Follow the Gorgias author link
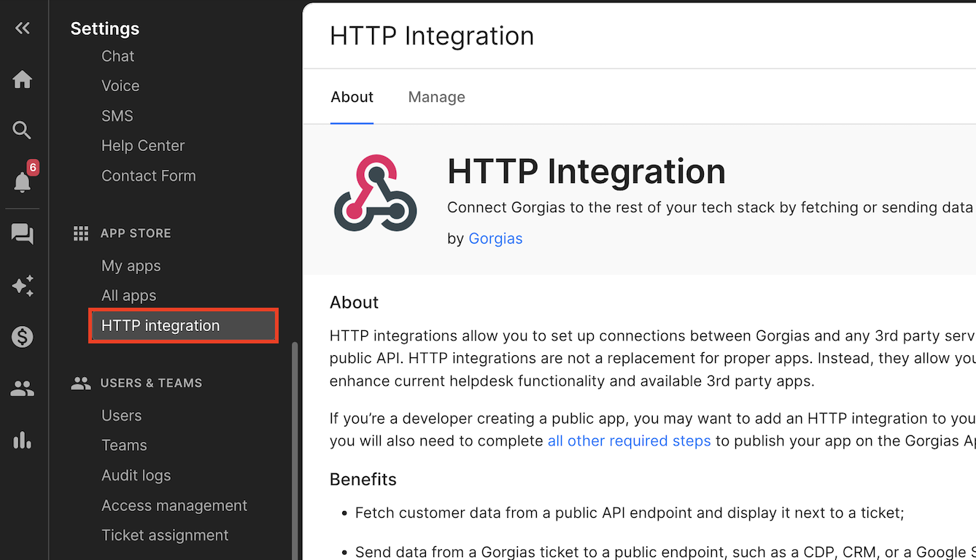Viewport: 976px width, 560px height. coord(495,238)
